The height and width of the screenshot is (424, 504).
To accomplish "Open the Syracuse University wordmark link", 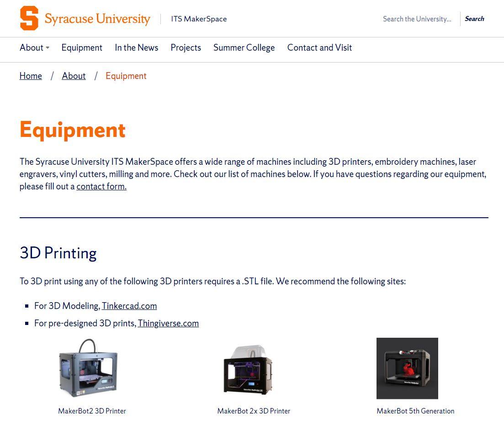I will click(x=97, y=19).
